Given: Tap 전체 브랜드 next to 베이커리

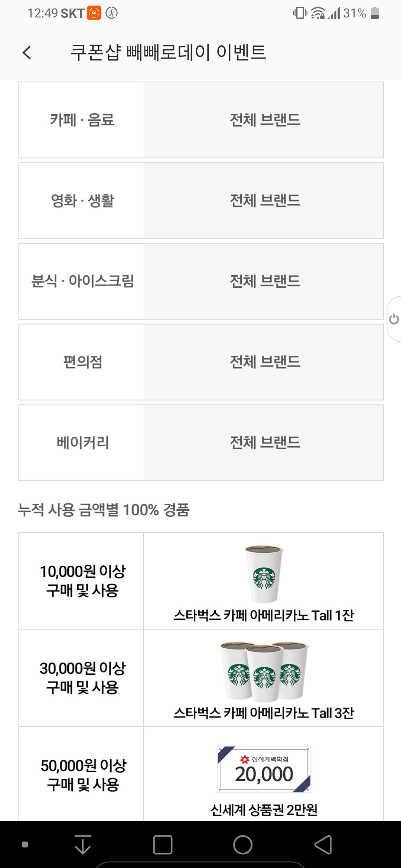Looking at the screenshot, I should pos(264,443).
